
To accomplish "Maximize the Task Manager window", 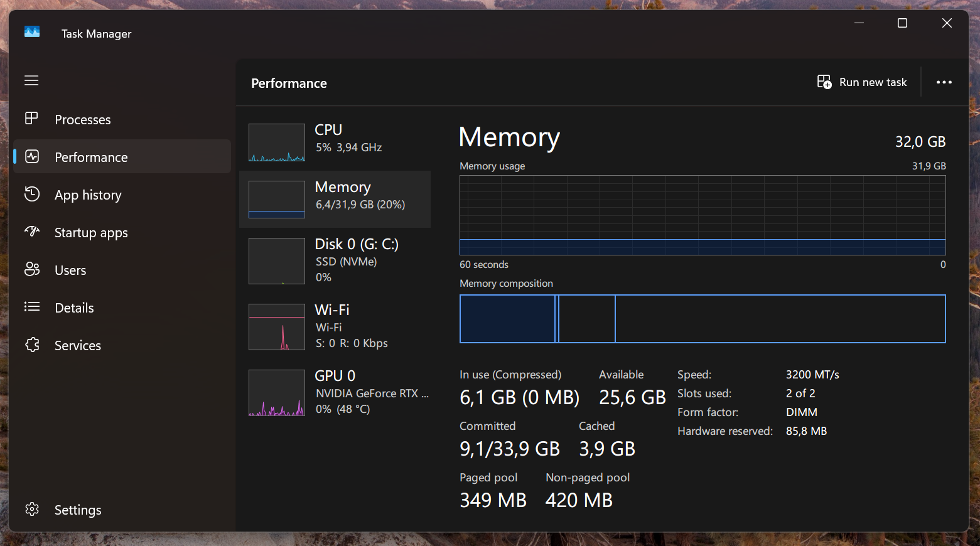I will [902, 23].
